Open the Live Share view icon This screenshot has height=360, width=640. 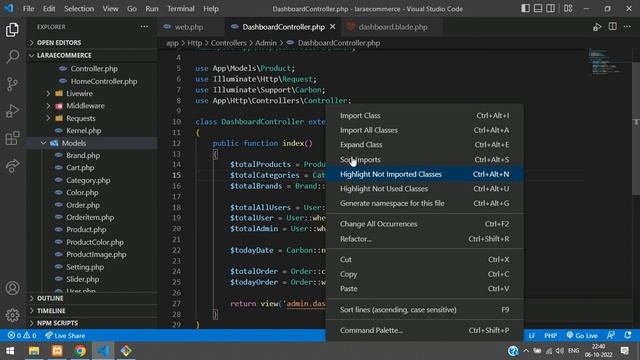(x=12, y=165)
